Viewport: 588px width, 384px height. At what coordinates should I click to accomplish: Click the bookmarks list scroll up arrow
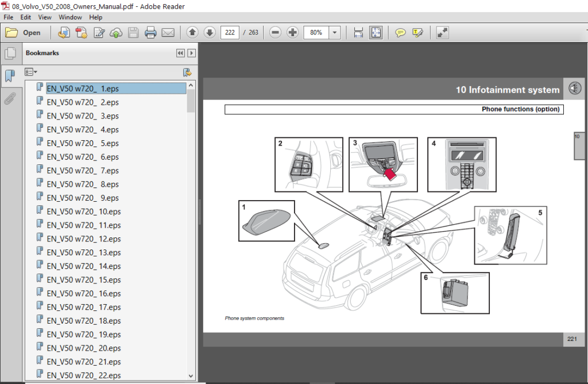point(191,85)
